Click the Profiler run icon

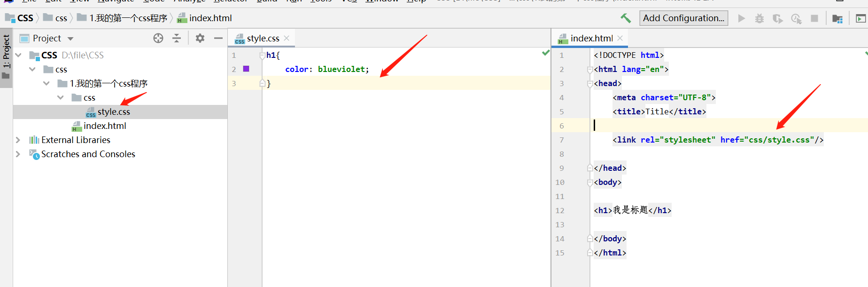[x=796, y=18]
